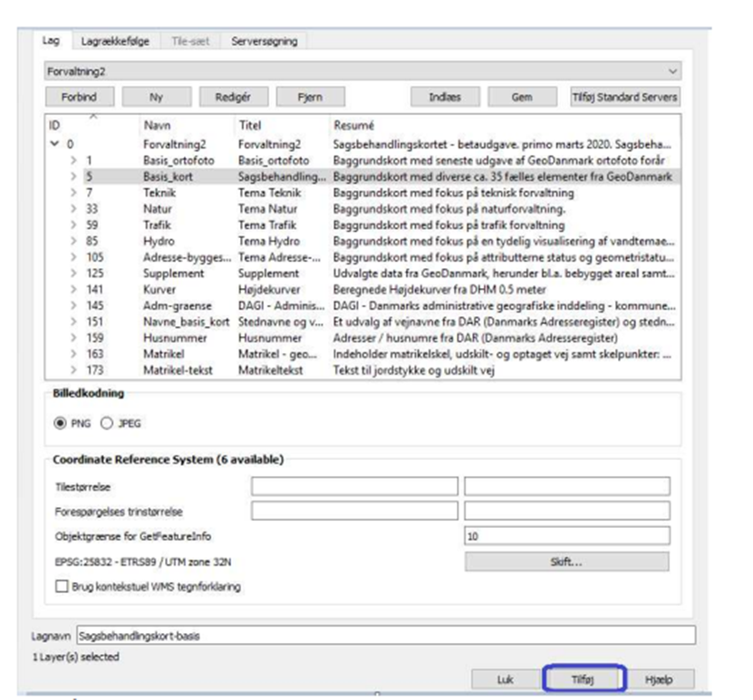Viewport: 753px width, 700px height.
Task: Click the Luk button
Action: [x=506, y=679]
